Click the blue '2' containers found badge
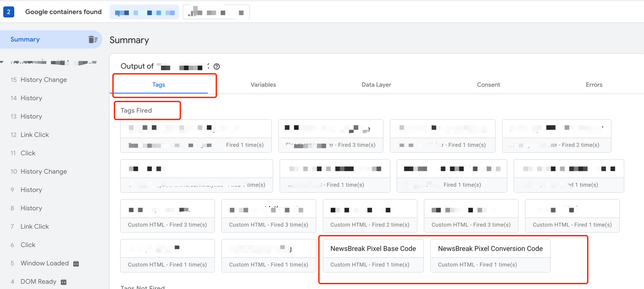Viewport: 644px width, 289px height. [9, 12]
